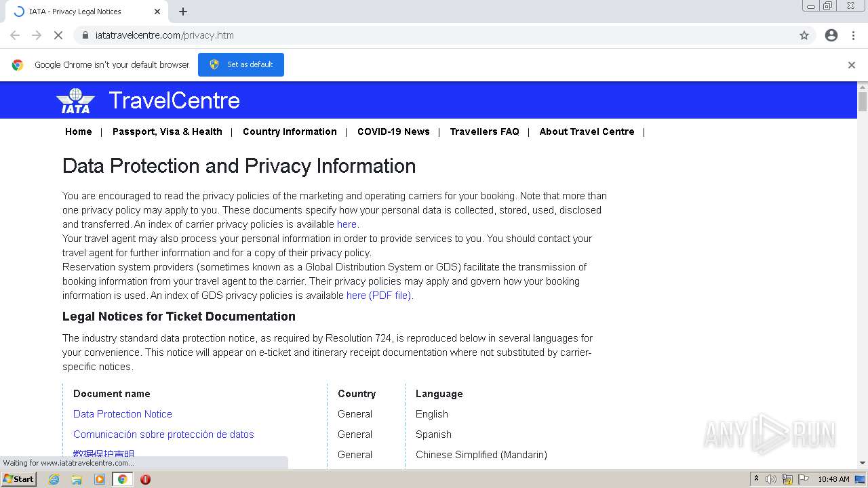Viewport: 868px width, 488px height.
Task: Open Travellers FAQ page
Action: 484,131
